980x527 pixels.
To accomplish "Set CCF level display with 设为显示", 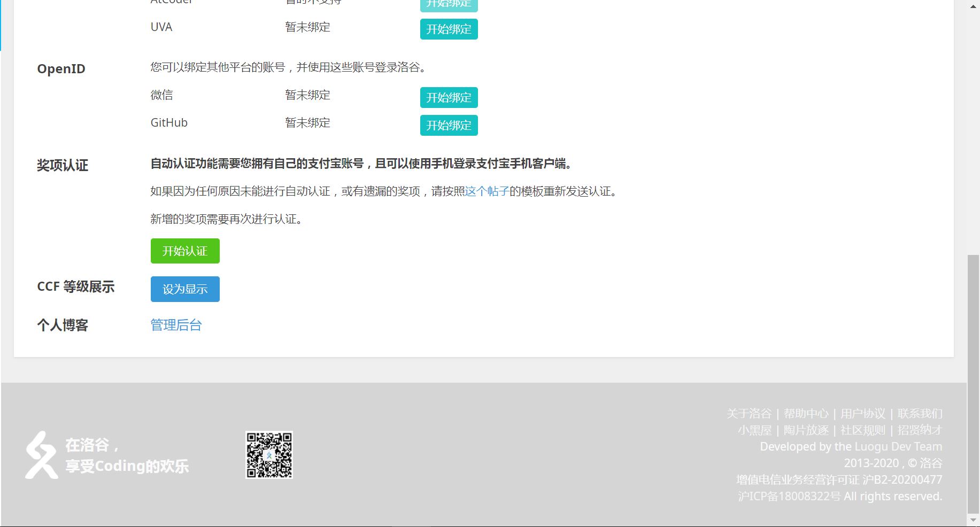I will pyautogui.click(x=184, y=289).
